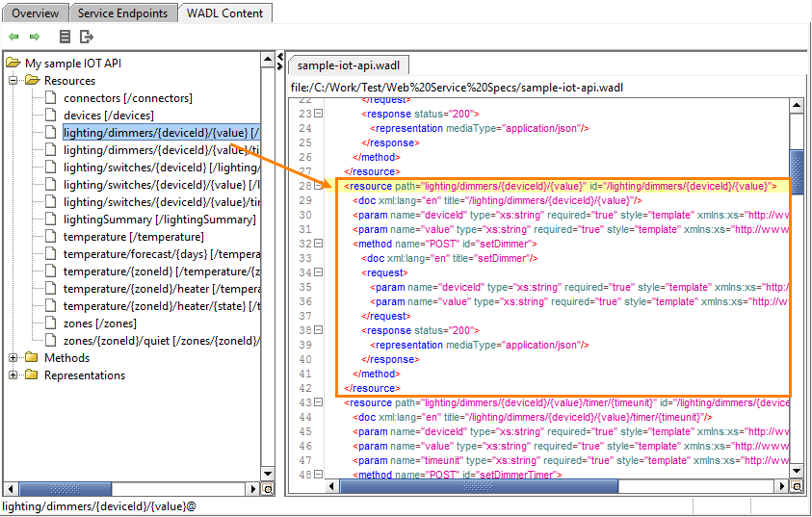Select the Resources folder

pyautogui.click(x=69, y=81)
